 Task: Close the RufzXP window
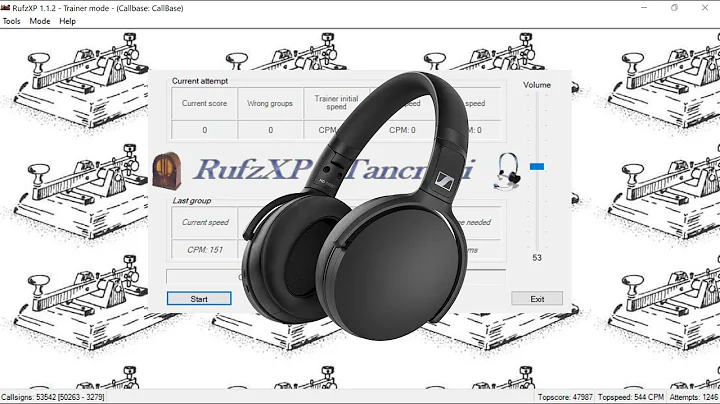click(x=705, y=8)
